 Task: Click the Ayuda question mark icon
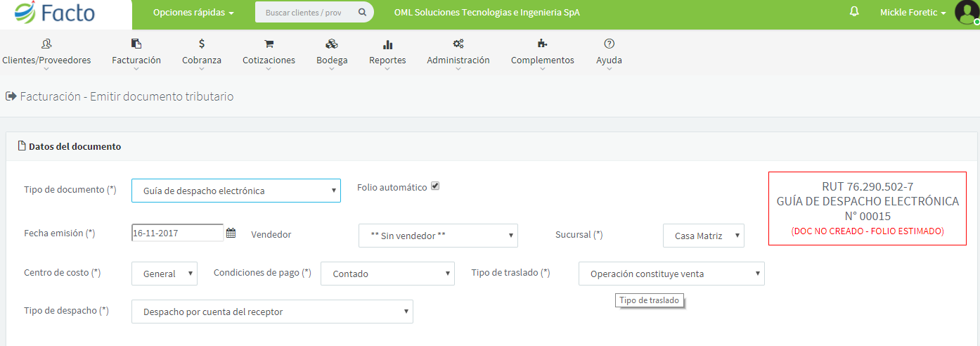[609, 44]
